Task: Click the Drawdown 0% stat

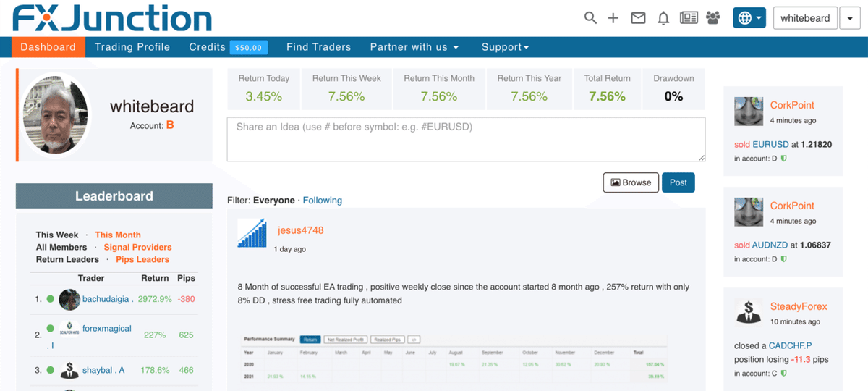Action: click(x=673, y=88)
